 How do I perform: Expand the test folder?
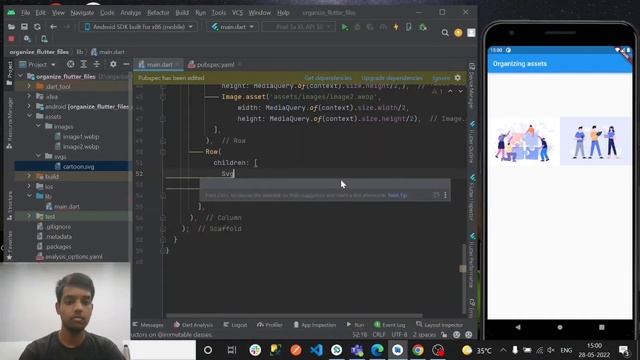coord(29,216)
